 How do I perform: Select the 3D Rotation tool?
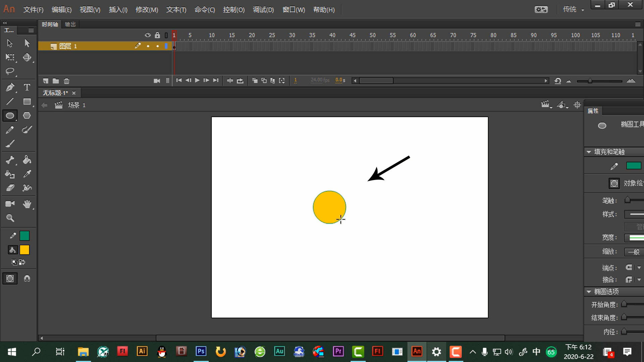(27, 57)
